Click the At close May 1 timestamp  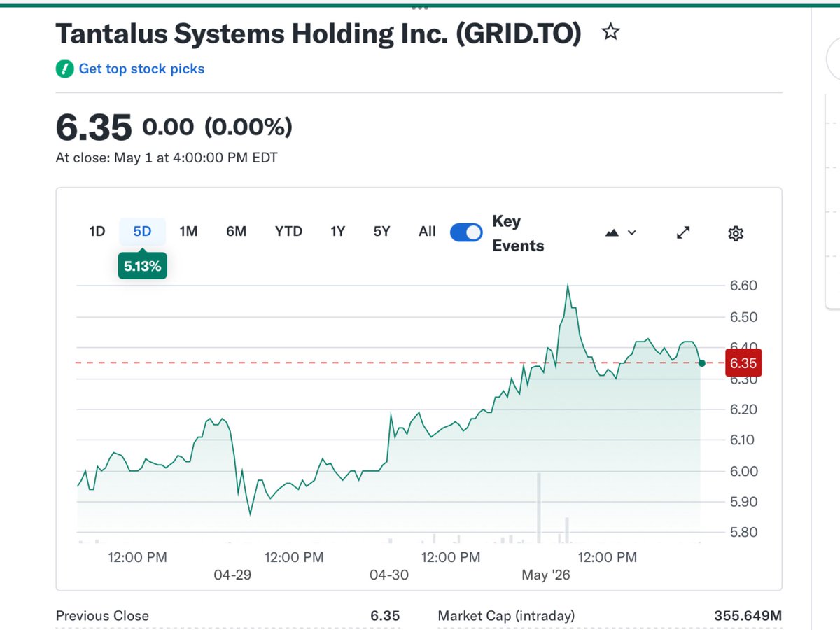tap(167, 157)
